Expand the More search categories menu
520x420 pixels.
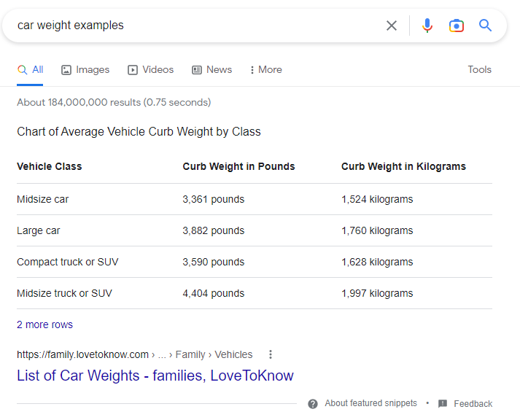(266, 69)
